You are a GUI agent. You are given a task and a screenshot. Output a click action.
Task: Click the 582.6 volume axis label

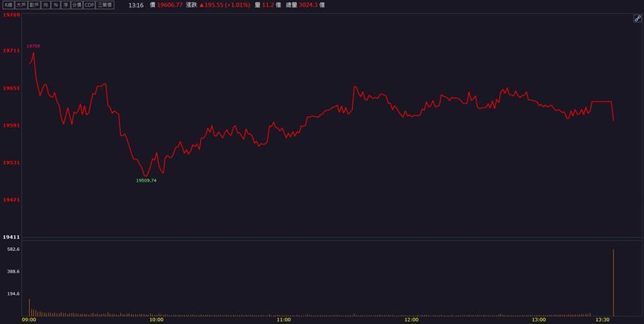click(x=13, y=250)
